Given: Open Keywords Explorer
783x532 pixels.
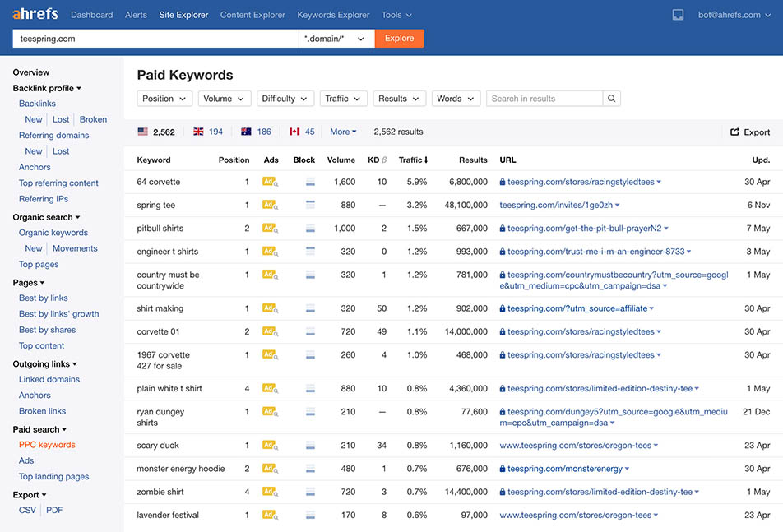Looking at the screenshot, I should 333,15.
